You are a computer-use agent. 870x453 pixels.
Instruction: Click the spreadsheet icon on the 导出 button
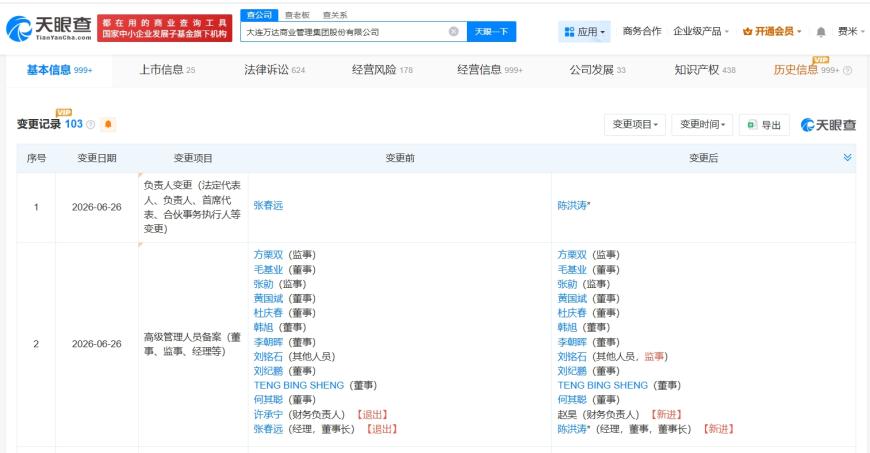(752, 125)
